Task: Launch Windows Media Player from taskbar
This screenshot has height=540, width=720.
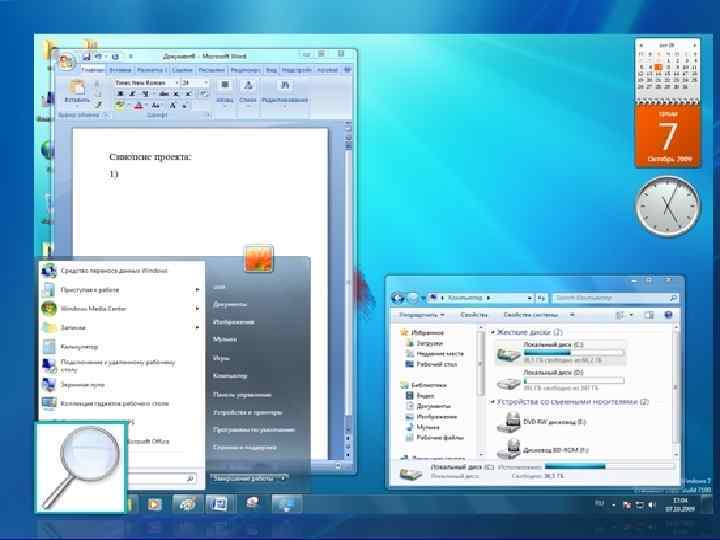Action: (155, 504)
